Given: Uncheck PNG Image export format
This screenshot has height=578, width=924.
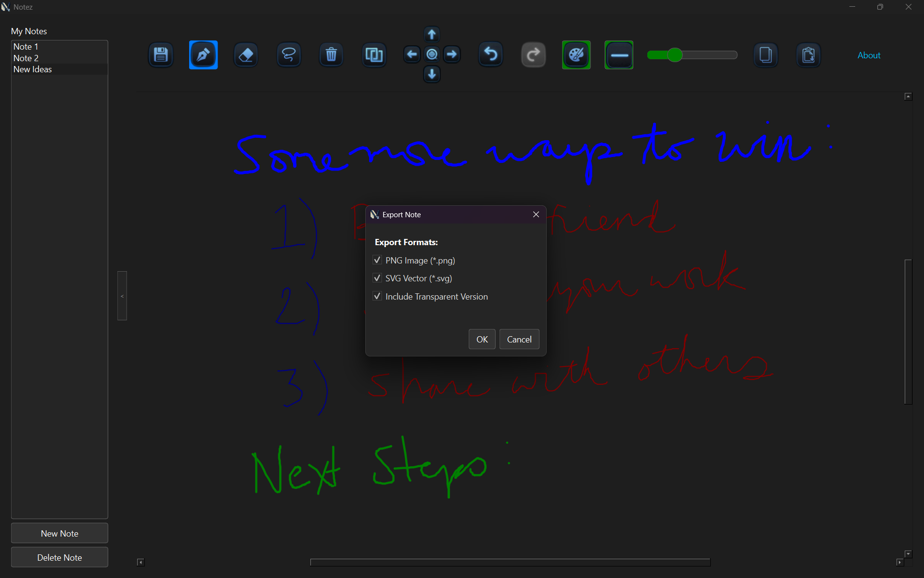Looking at the screenshot, I should (x=377, y=260).
